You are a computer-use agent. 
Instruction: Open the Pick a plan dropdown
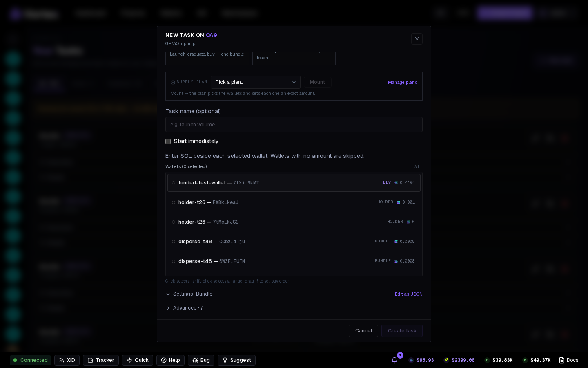pos(256,82)
